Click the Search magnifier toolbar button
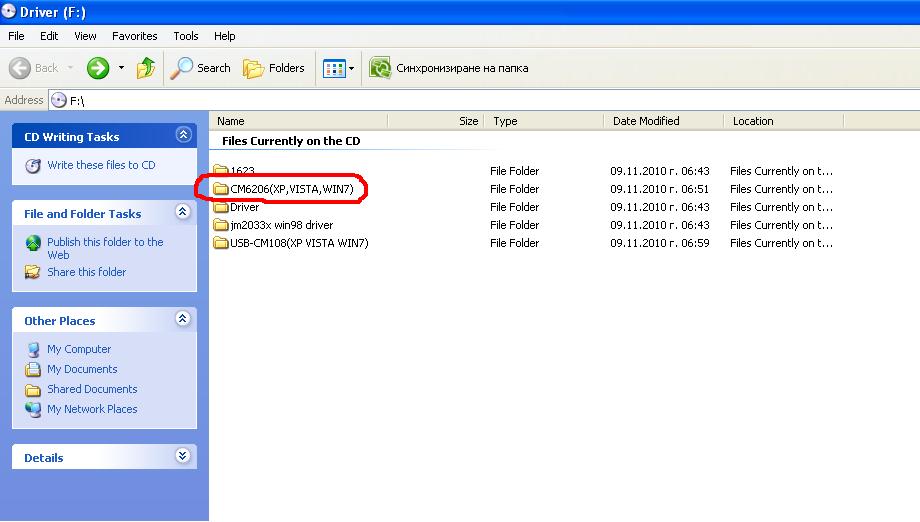 click(200, 68)
